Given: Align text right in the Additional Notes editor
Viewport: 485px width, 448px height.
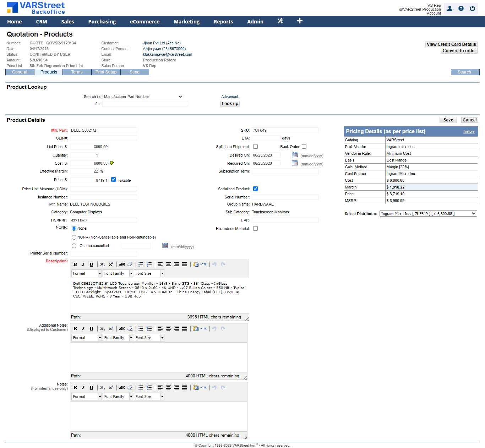Looking at the screenshot, I should pos(176,329).
